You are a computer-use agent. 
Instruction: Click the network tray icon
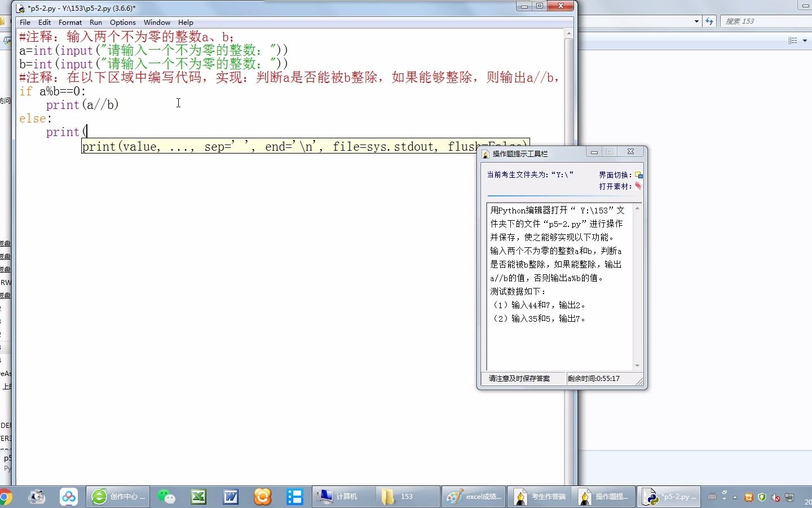789,497
